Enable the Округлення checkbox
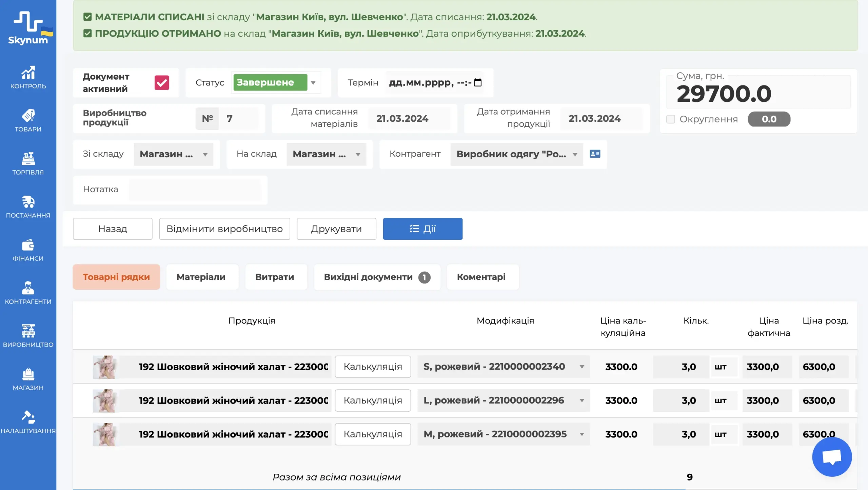 point(670,119)
